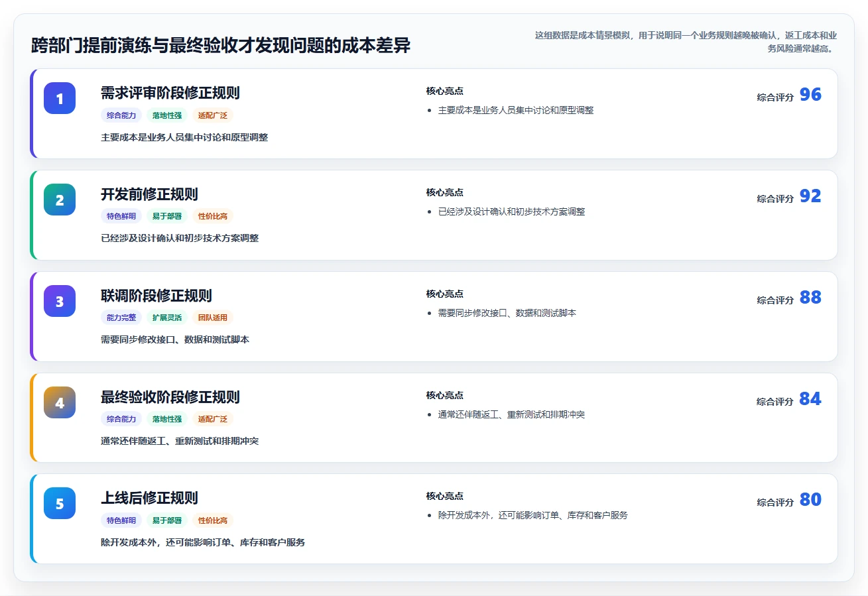
Task: Click the rank 4 number badge
Action: (60, 402)
